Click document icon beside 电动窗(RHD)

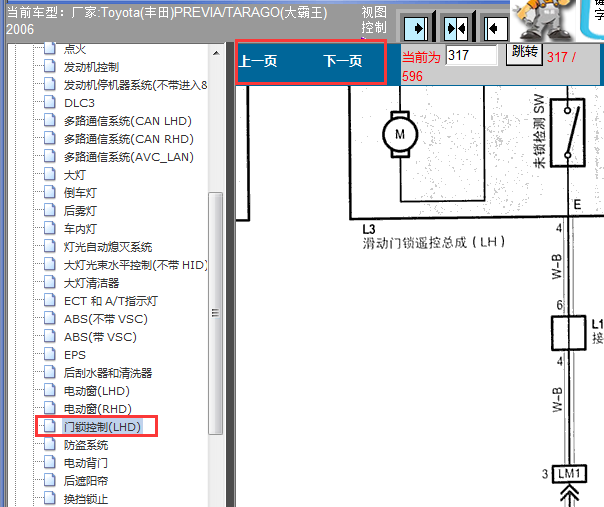pyautogui.click(x=50, y=408)
